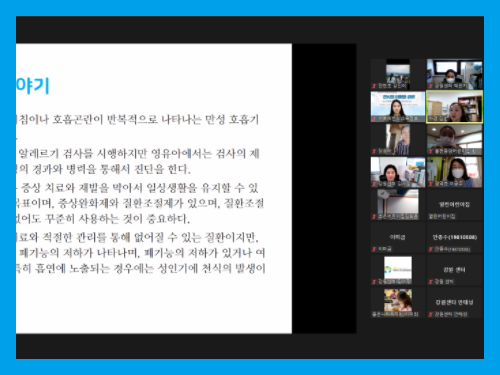Select the child-photo avatar participant tile
The image size is (500, 375).
point(398,303)
